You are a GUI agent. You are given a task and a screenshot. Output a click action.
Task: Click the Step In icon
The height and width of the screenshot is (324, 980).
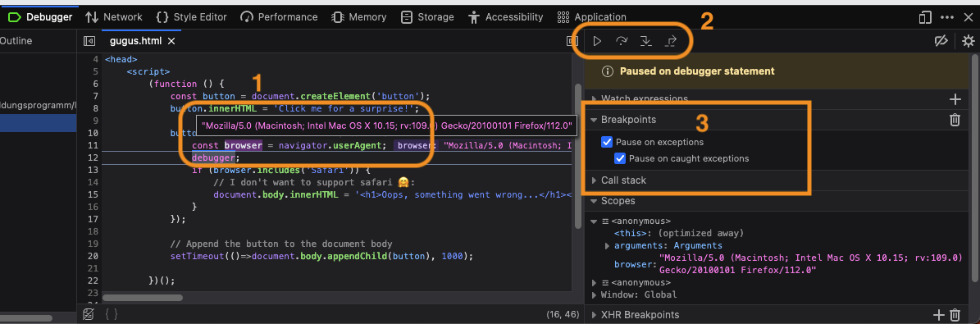tap(646, 41)
